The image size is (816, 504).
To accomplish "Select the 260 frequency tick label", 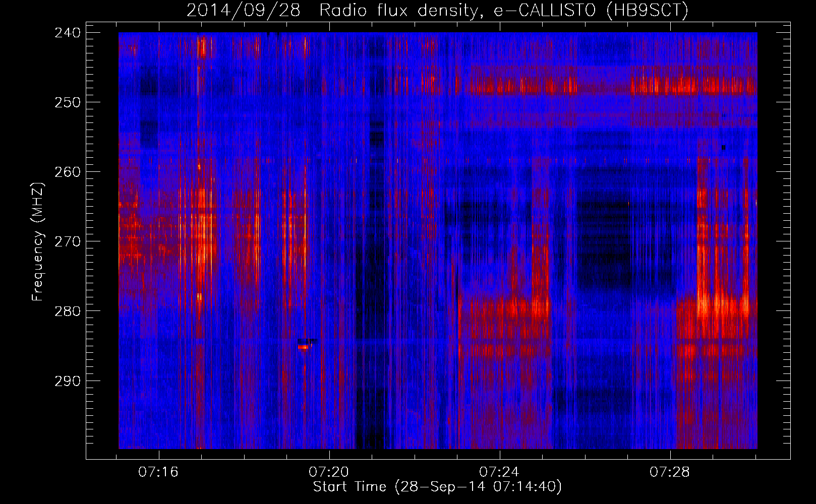I will click(x=68, y=172).
